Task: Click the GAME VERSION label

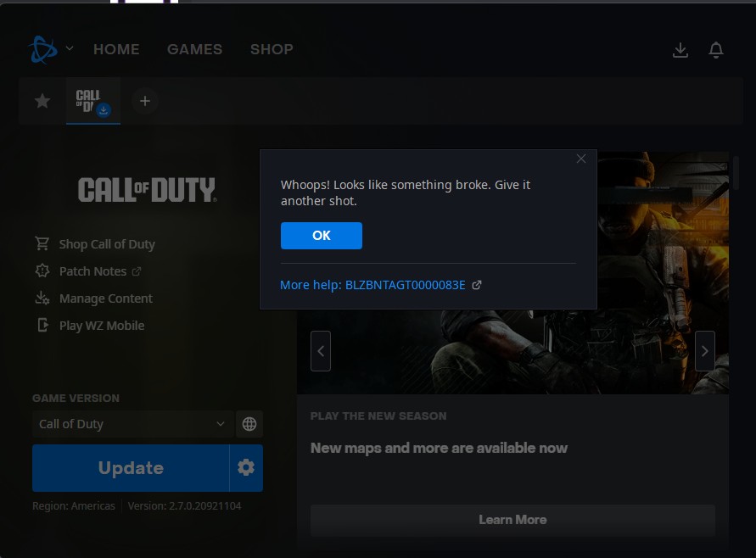Action: click(76, 398)
